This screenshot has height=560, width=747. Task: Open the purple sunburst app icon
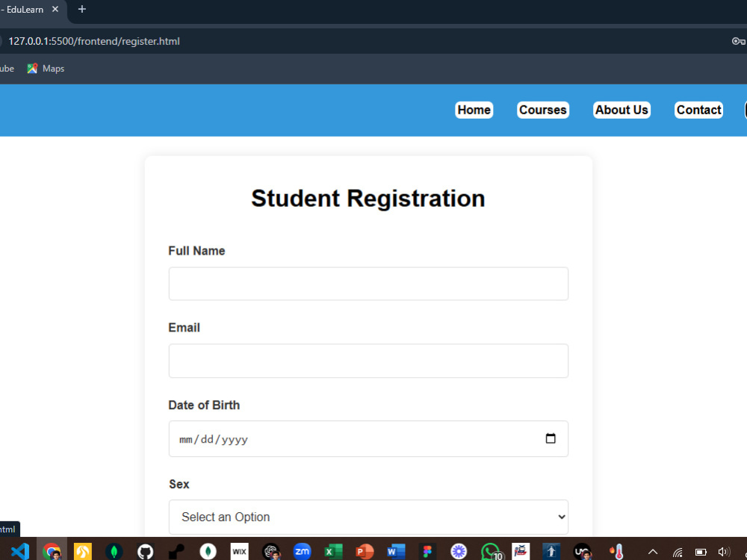(459, 552)
